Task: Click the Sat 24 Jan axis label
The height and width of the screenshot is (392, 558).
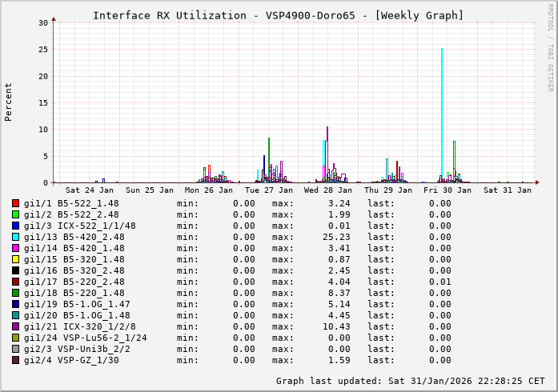Action: coord(90,190)
